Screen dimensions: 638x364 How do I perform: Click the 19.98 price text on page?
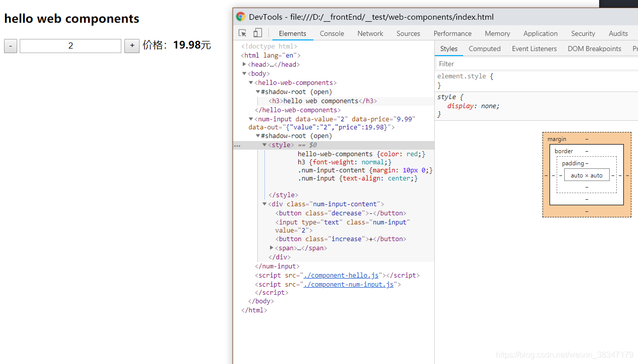[x=187, y=45]
